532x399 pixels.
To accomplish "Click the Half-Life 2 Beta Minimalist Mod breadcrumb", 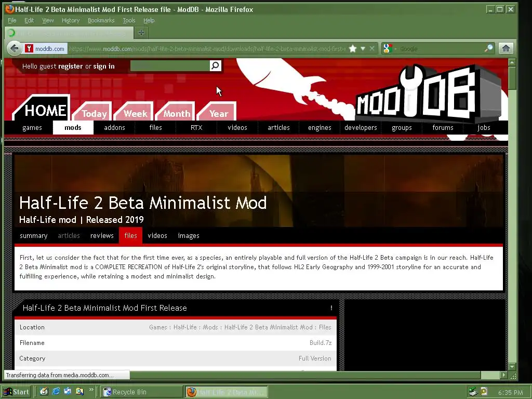I will point(269,327).
